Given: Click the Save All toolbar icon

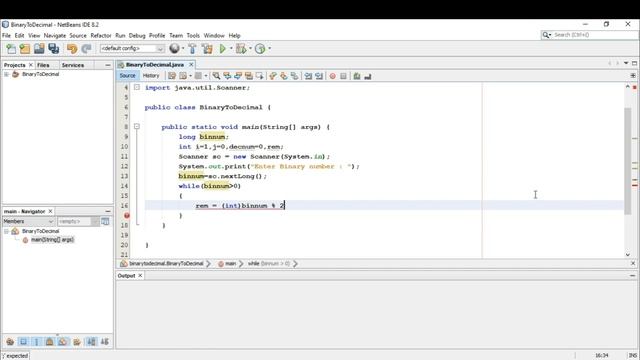Looking at the screenshot, I should [x=53, y=49].
